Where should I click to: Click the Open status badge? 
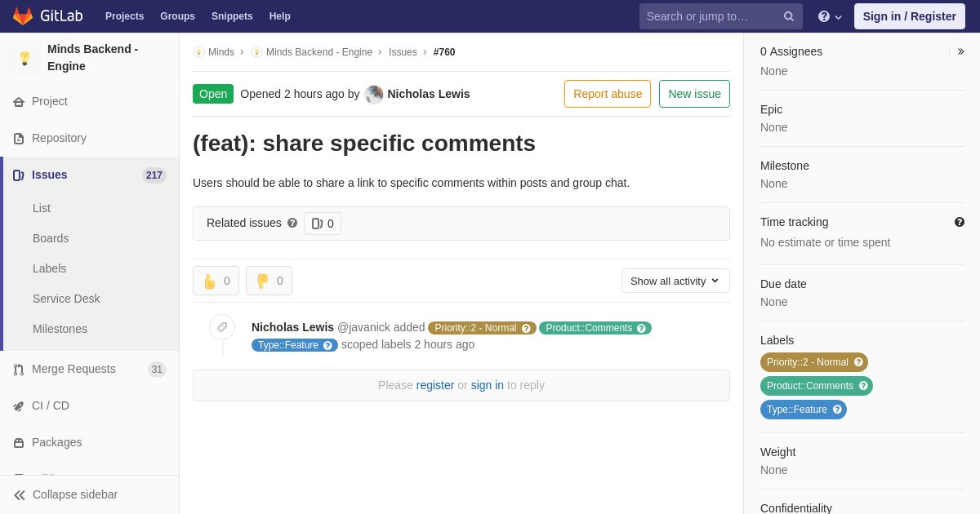pyautogui.click(x=213, y=94)
